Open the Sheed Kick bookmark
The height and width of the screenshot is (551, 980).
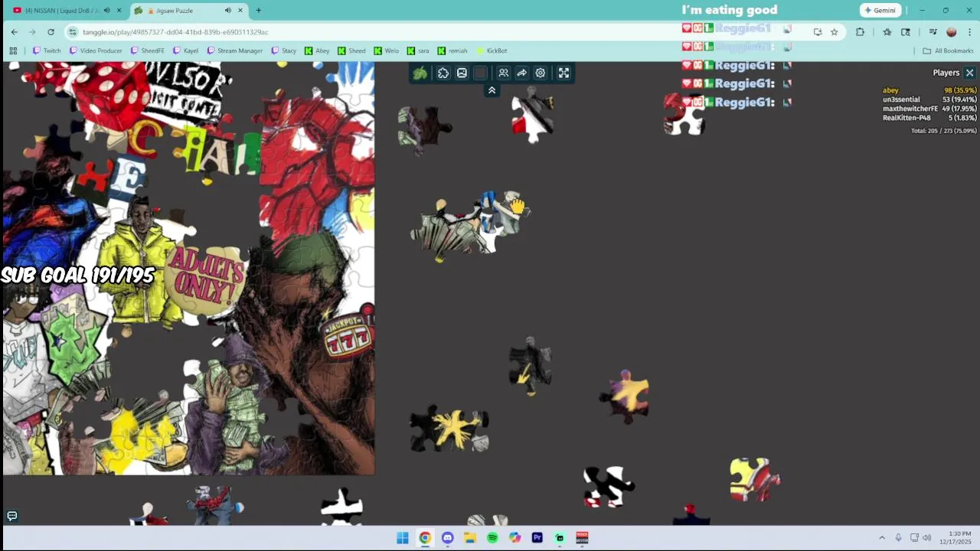(x=351, y=51)
